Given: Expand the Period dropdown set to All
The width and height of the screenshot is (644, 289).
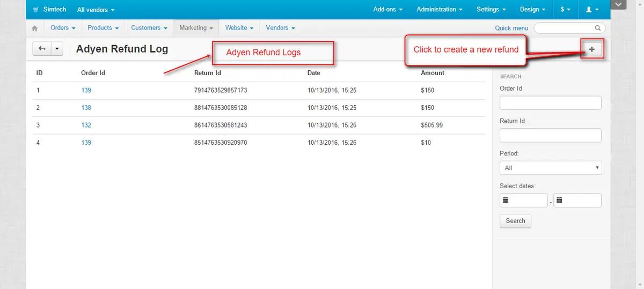Looking at the screenshot, I should (550, 168).
